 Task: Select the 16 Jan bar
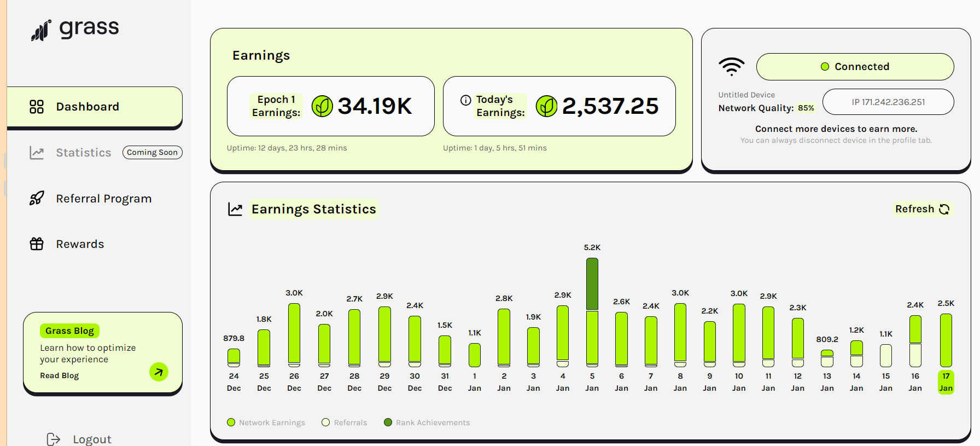click(x=915, y=341)
